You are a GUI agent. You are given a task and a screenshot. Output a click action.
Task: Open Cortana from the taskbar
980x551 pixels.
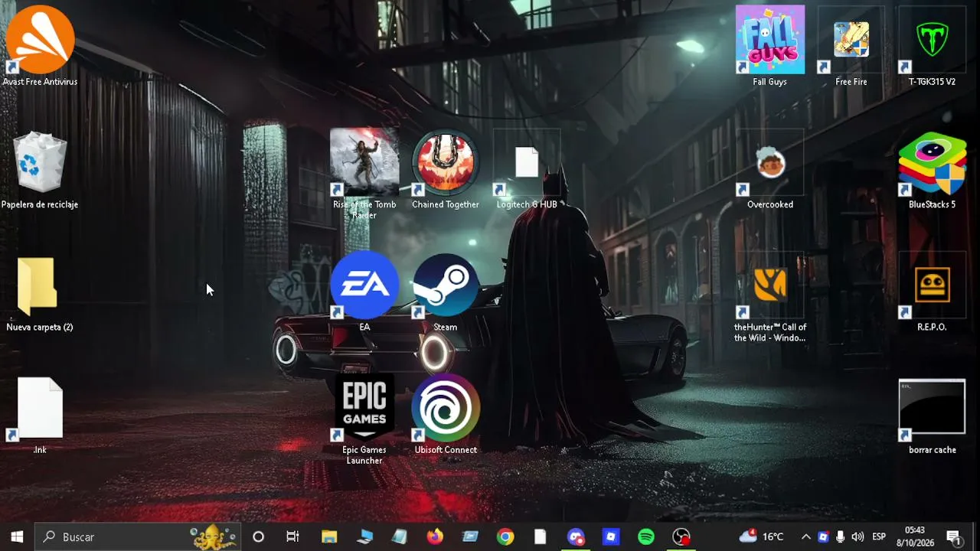258,537
